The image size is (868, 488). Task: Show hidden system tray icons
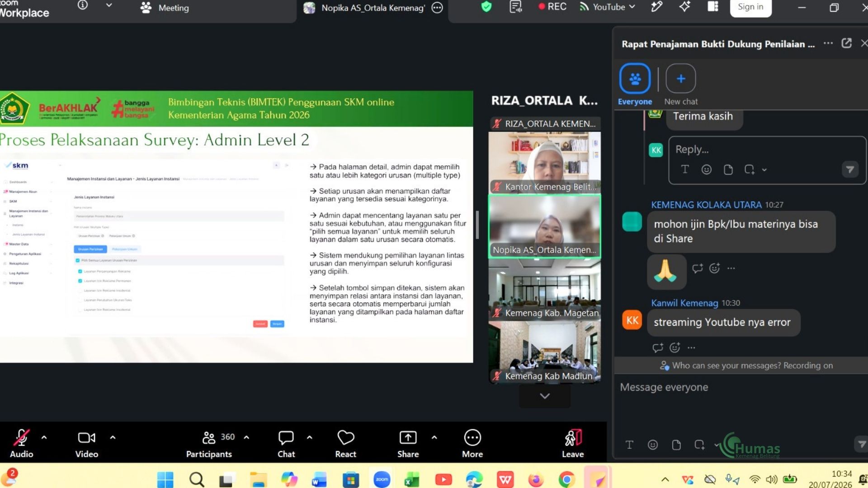pos(665,479)
